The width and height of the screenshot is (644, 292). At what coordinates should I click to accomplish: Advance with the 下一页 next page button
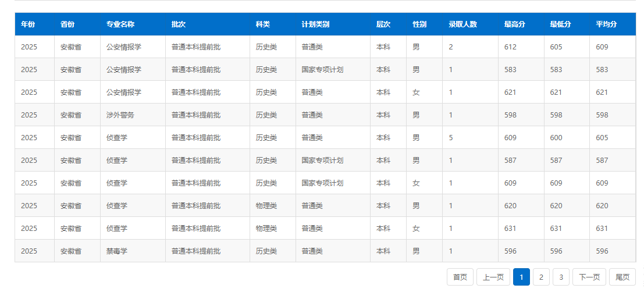[589, 277]
